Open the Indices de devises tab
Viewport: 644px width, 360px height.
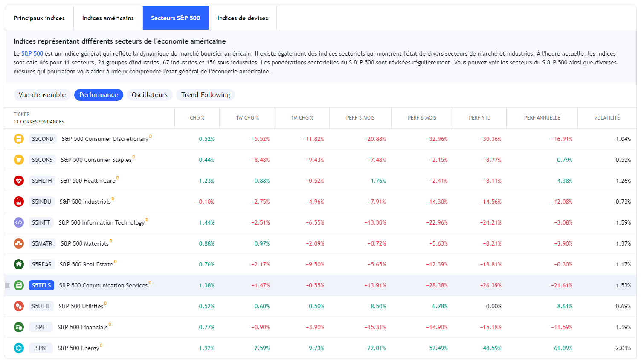243,18
